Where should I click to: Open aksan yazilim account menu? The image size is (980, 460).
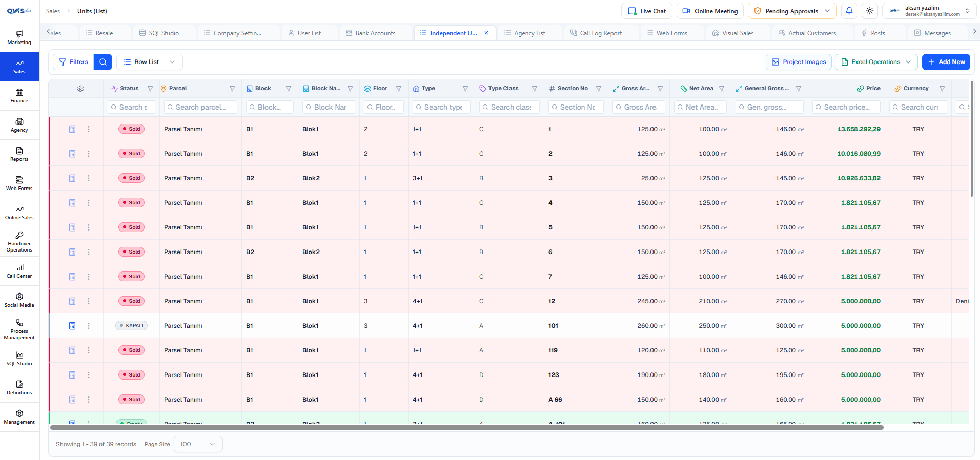point(929,11)
